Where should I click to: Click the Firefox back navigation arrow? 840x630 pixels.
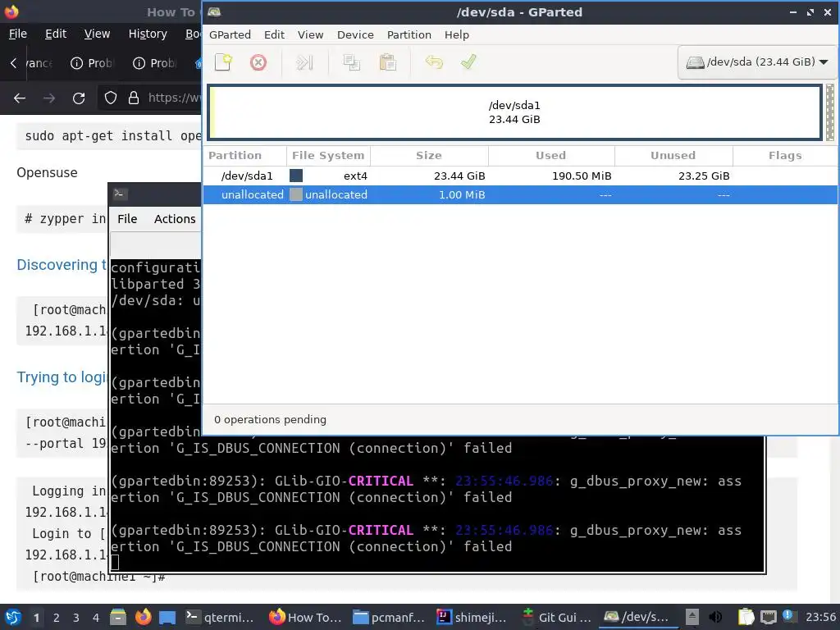point(20,98)
